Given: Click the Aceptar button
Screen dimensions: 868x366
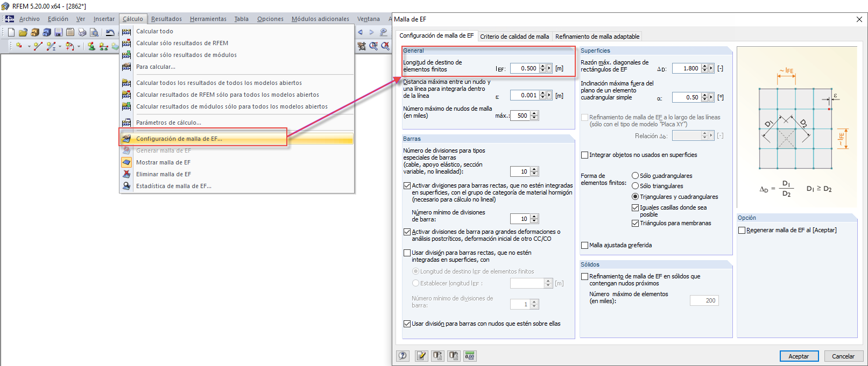Looking at the screenshot, I should tap(799, 356).
